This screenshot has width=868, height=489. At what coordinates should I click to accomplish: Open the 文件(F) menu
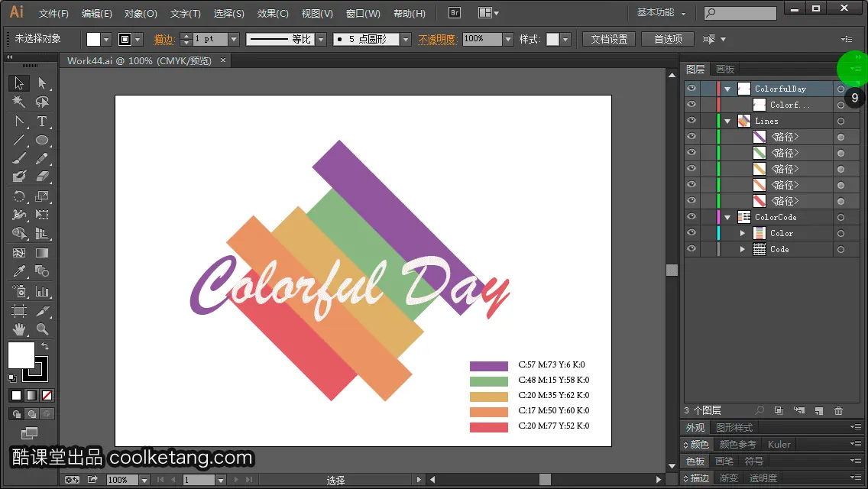point(53,13)
